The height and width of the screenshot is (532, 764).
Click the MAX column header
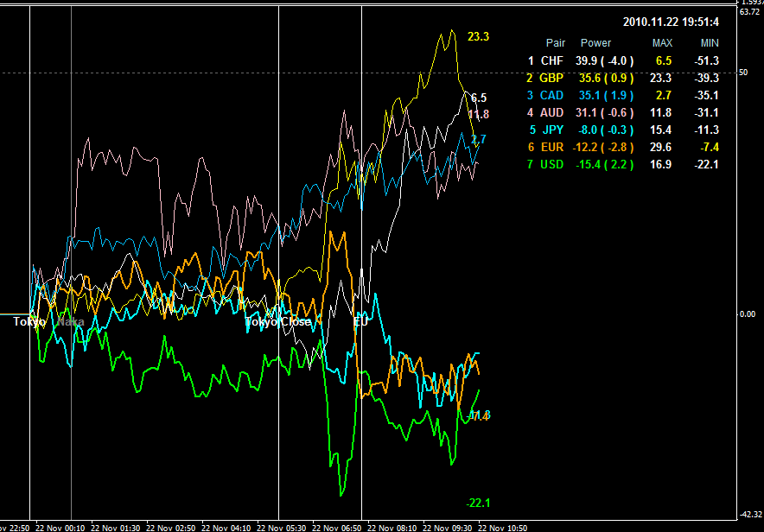[x=662, y=43]
